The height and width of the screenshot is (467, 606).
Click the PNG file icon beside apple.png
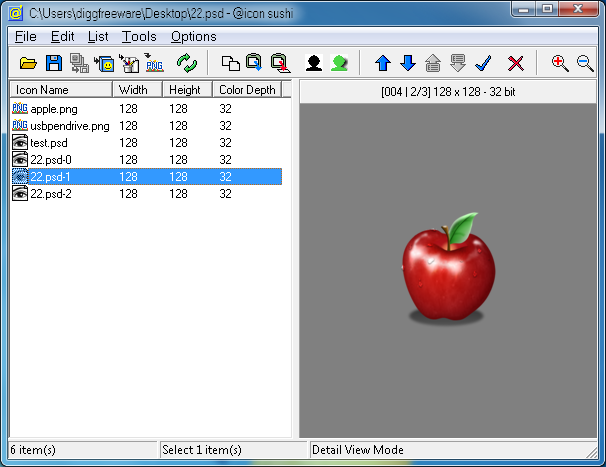(20, 108)
